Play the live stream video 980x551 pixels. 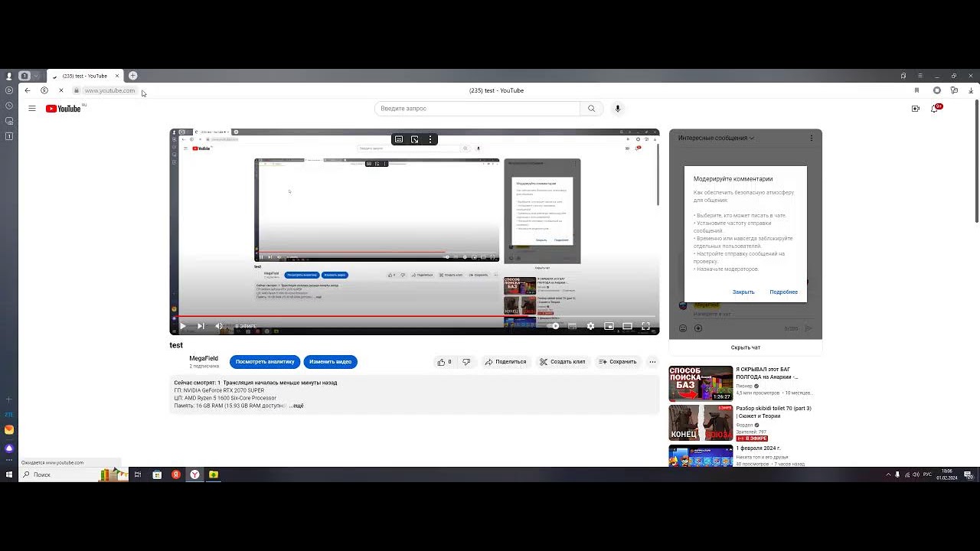(x=182, y=326)
